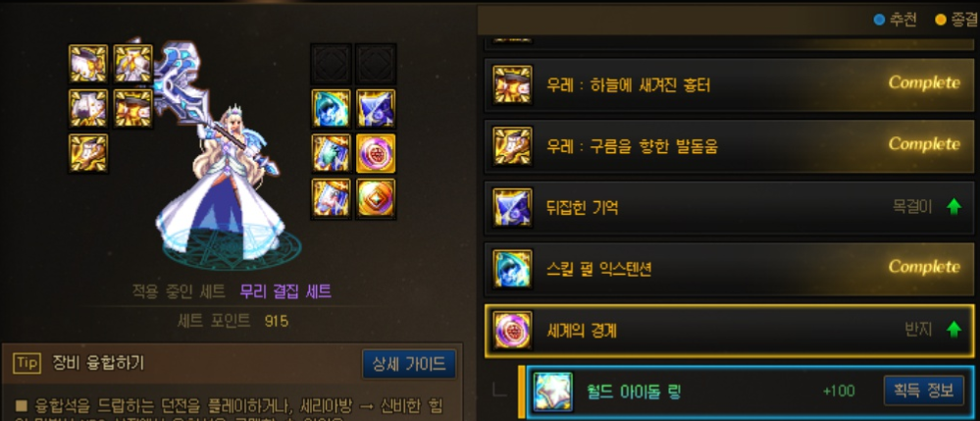Viewport: 980px width, 421px height.
Task: Select the blue necklace equipment slot icon
Action: [376, 108]
